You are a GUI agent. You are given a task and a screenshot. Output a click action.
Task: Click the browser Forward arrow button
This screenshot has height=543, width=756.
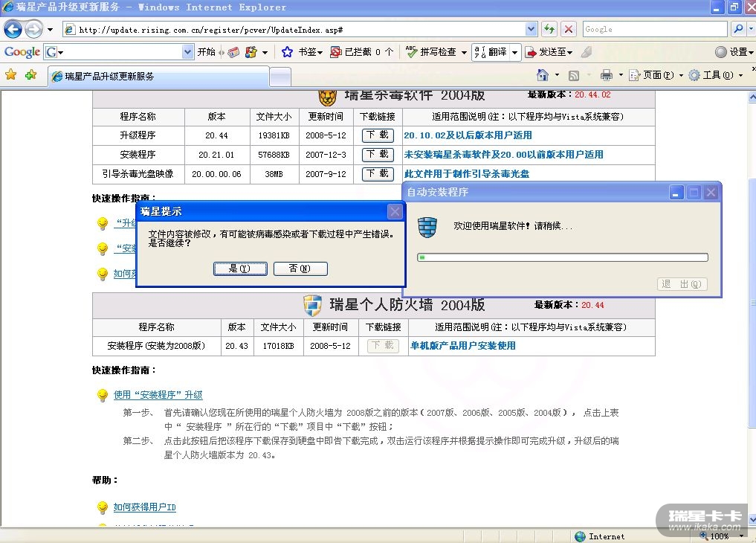[33, 30]
